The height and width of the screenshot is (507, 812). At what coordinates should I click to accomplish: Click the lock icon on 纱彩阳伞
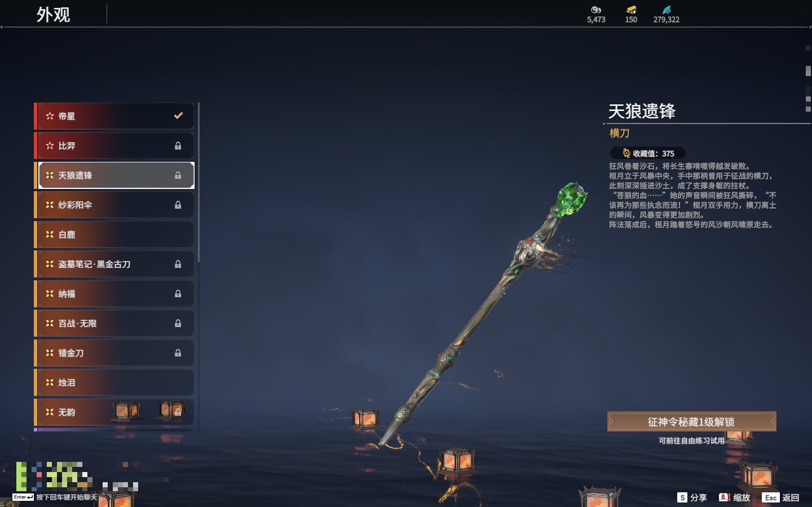178,205
